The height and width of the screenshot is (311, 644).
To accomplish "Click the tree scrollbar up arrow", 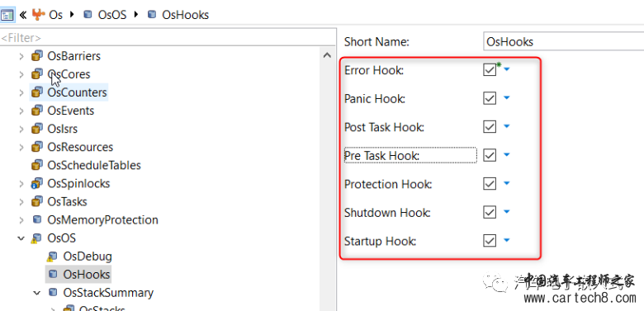I will [327, 55].
